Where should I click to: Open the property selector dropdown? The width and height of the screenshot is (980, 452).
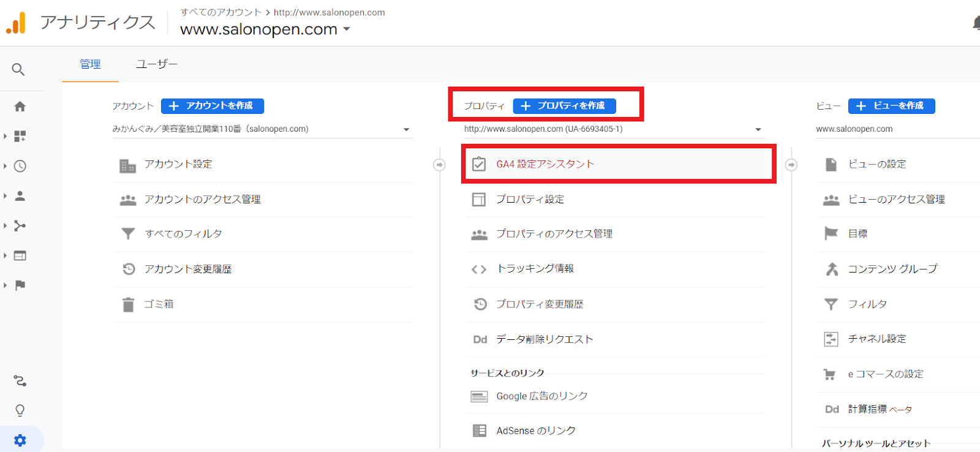[x=613, y=129]
